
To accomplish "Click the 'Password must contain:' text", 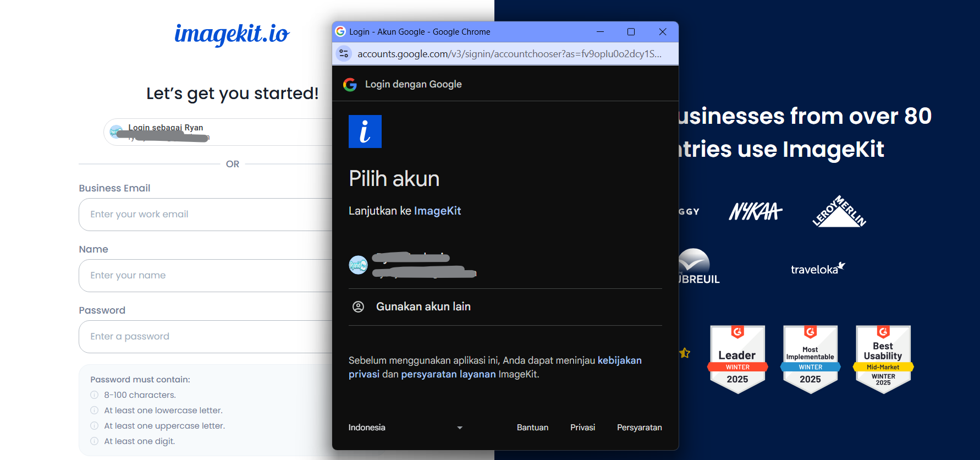I will [x=140, y=380].
